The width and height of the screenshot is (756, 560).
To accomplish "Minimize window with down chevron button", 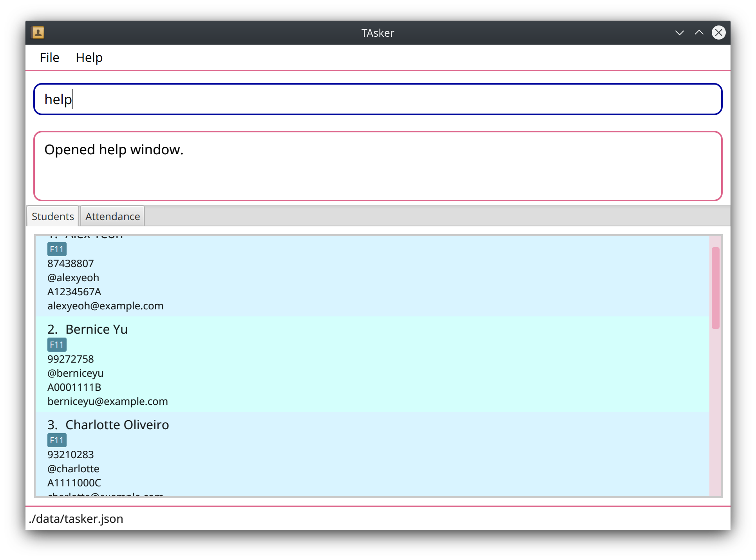I will (679, 33).
